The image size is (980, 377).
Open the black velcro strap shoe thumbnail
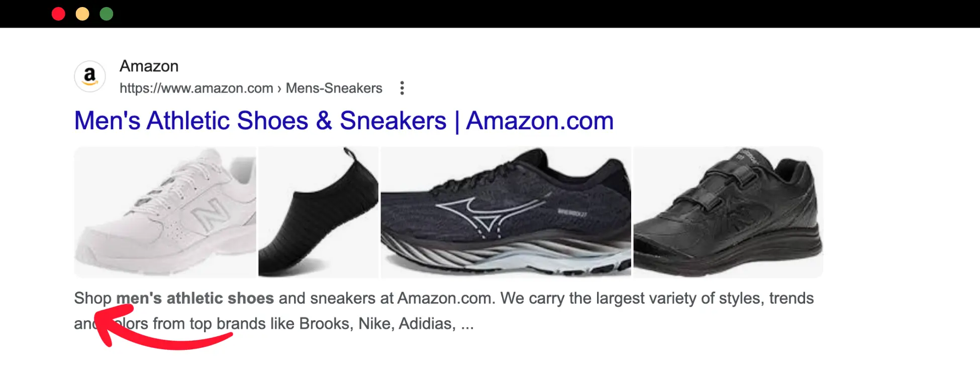[x=728, y=212]
